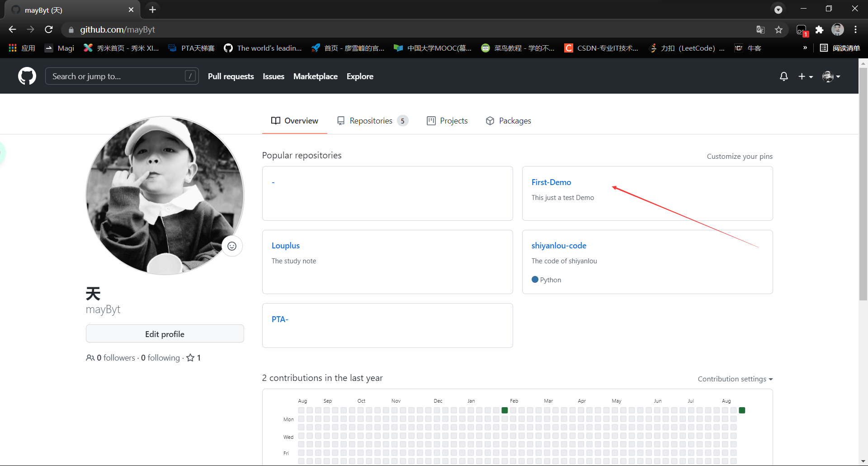This screenshot has height=466, width=868.
Task: Click the browser forward arrow
Action: point(30,29)
